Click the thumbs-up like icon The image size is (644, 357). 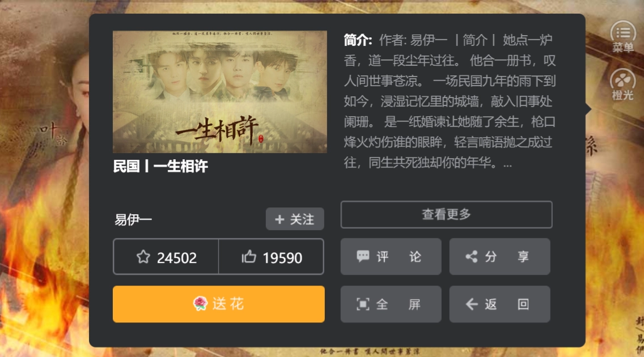[x=249, y=257]
